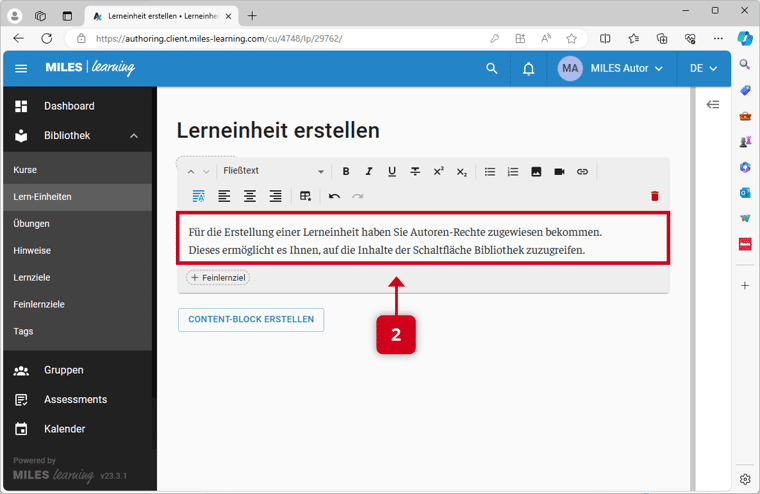
Task: Insert an image into the content block
Action: point(536,172)
